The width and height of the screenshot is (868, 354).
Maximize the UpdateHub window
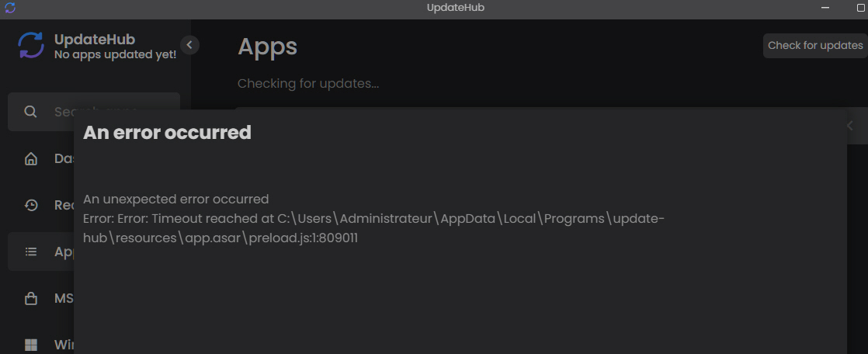point(861,8)
